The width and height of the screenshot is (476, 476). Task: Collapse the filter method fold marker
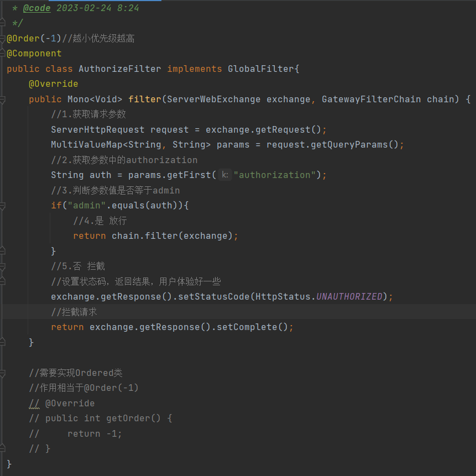coord(2,100)
